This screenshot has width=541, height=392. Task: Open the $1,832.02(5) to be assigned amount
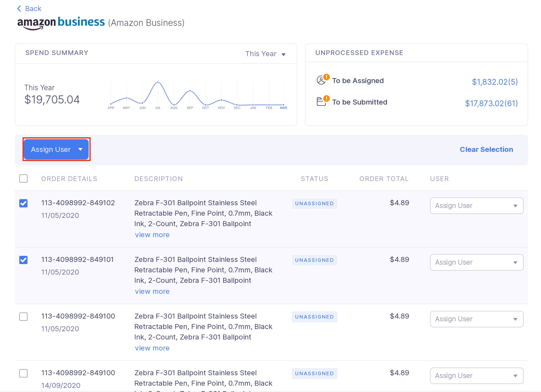495,82
